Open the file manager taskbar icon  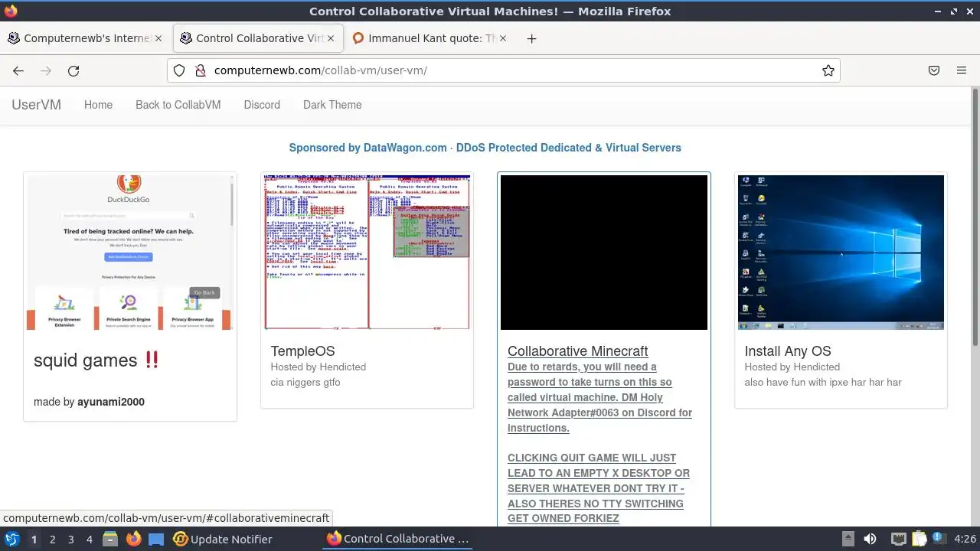point(110,539)
